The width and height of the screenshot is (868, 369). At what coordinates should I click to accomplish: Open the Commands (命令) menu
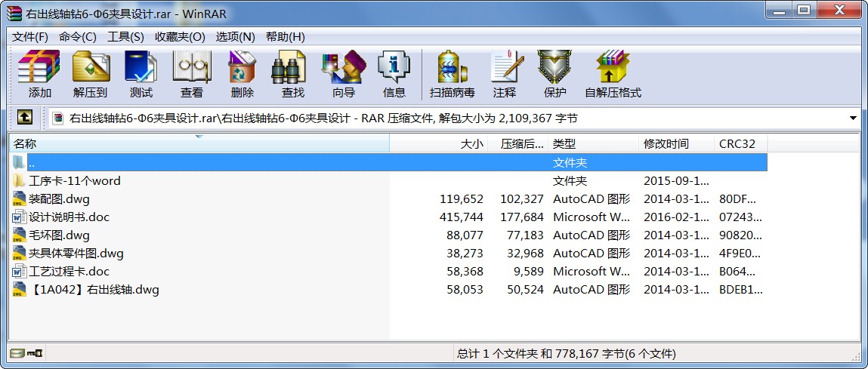click(78, 37)
